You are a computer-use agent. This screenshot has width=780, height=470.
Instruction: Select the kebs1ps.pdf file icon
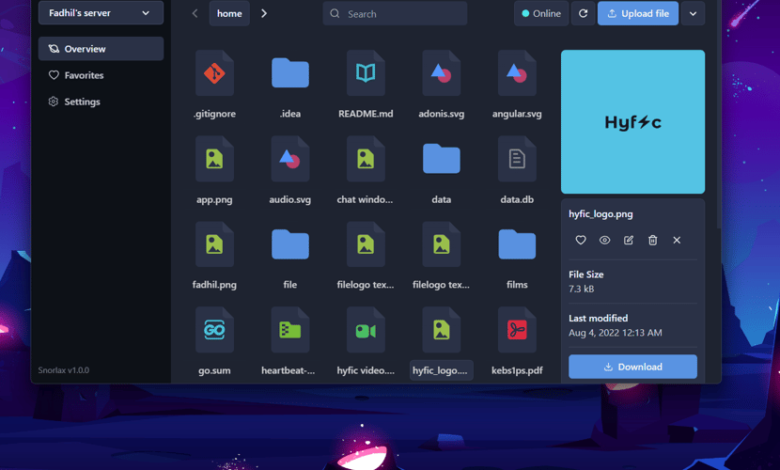click(517, 330)
